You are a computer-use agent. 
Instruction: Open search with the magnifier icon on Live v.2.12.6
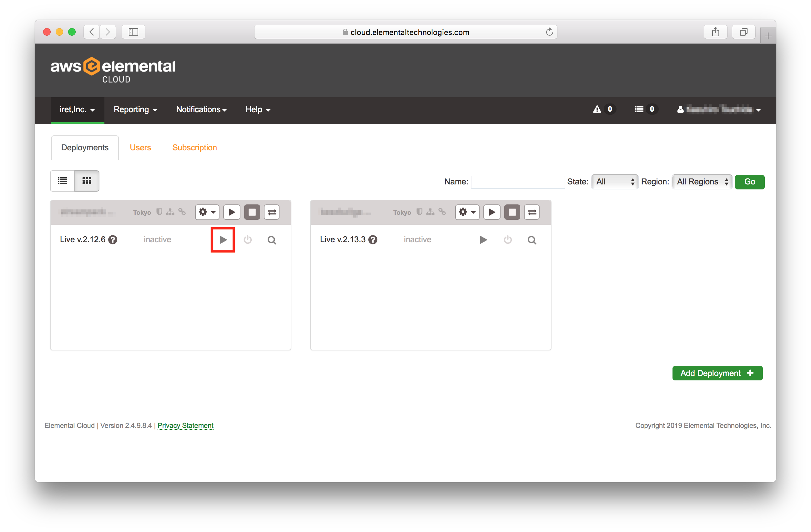click(272, 240)
